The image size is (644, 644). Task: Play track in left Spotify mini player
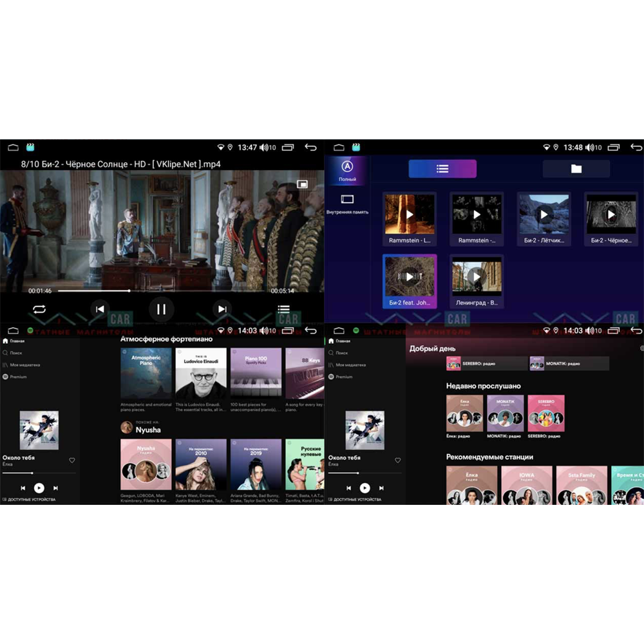pyautogui.click(x=39, y=488)
